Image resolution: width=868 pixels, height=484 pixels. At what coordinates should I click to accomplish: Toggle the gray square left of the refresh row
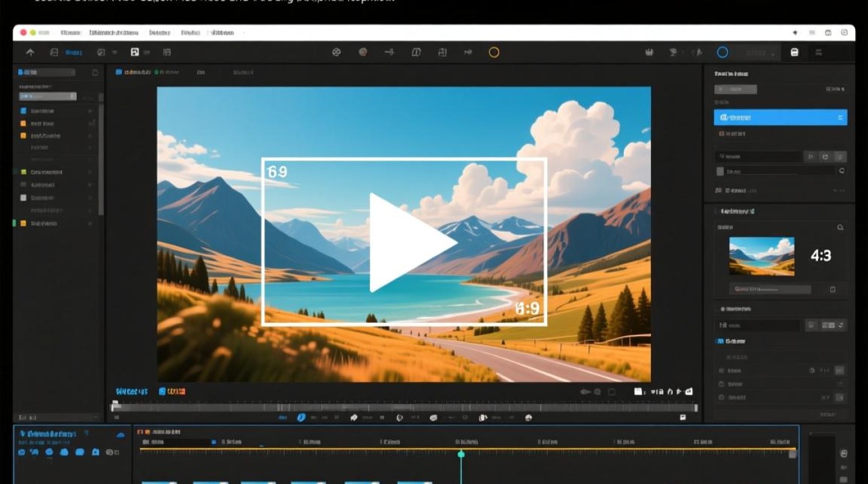pos(720,171)
